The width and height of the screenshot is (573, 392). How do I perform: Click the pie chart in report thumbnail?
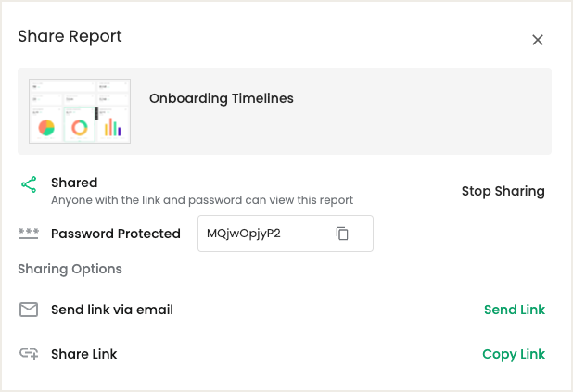[x=46, y=128]
